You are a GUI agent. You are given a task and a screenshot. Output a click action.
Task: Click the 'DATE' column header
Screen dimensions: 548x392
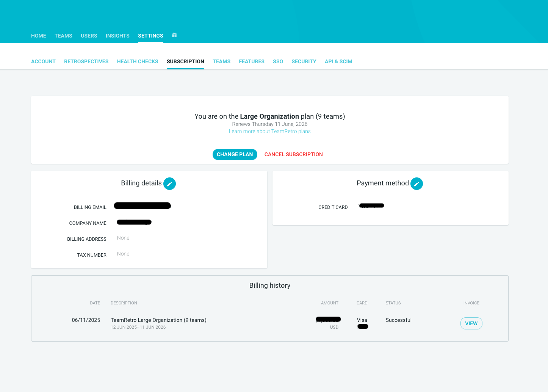pyautogui.click(x=95, y=303)
